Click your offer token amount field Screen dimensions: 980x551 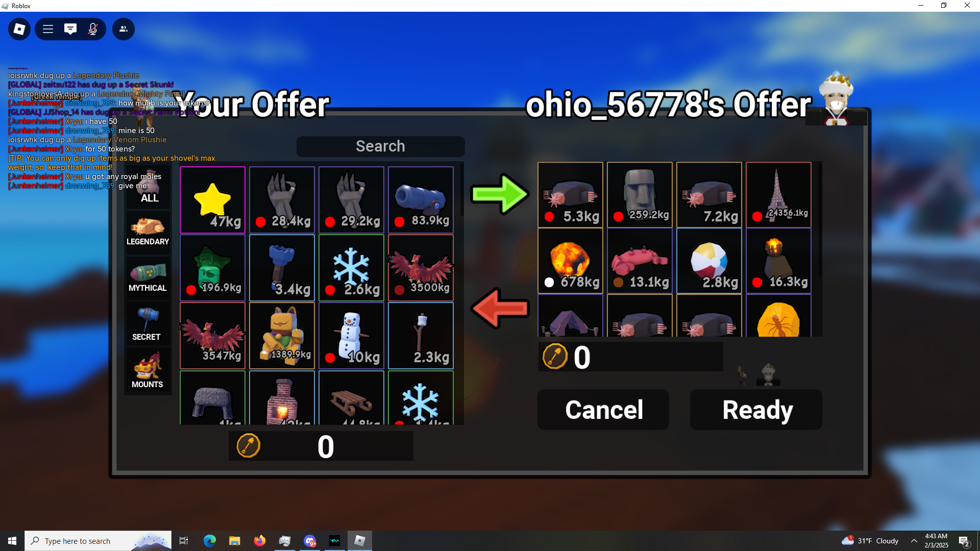click(x=321, y=446)
